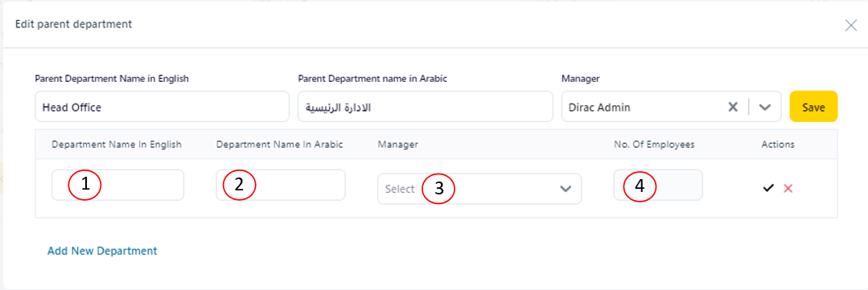868x290 pixels.
Task: Cancel the new row with the red X
Action: click(x=788, y=188)
